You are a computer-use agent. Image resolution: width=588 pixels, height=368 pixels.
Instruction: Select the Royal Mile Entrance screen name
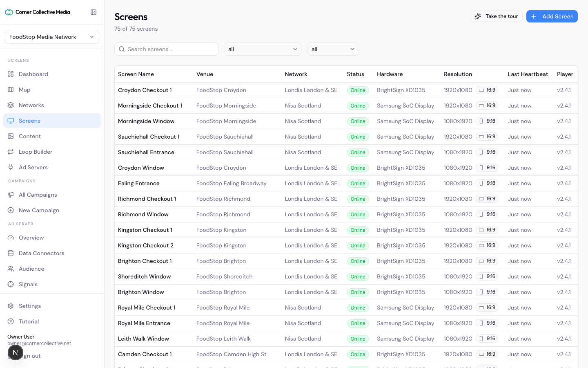(144, 323)
